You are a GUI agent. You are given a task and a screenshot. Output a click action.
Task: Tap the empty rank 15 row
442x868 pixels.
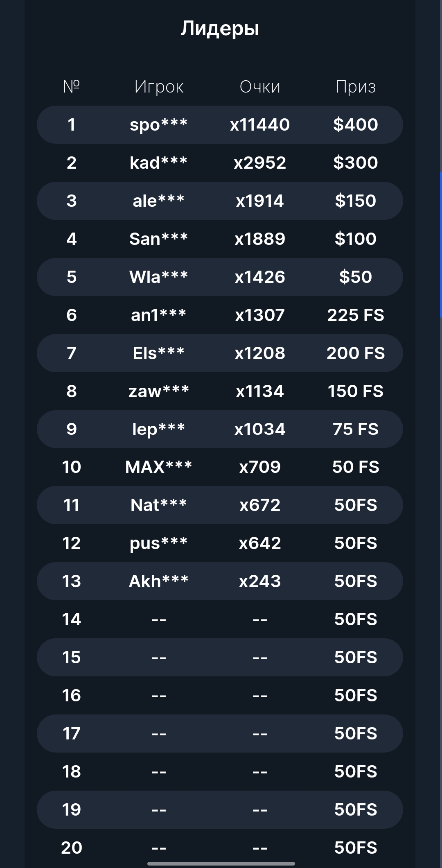pos(220,657)
